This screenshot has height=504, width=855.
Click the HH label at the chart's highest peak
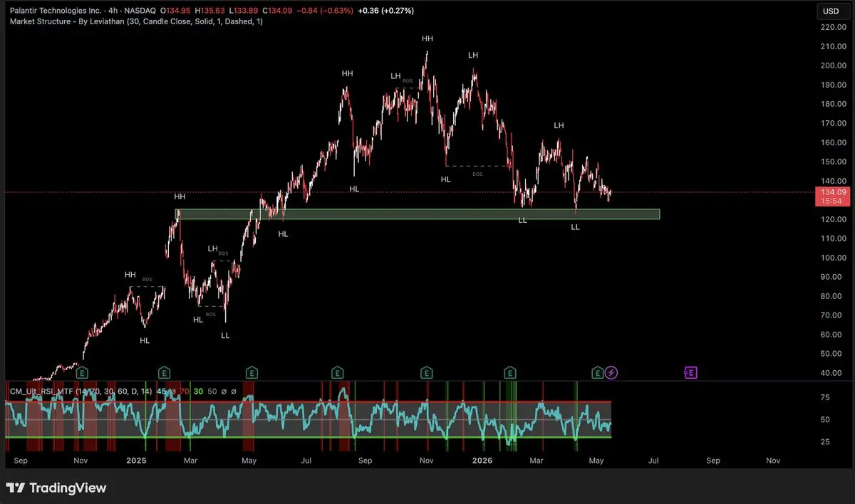pyautogui.click(x=427, y=38)
